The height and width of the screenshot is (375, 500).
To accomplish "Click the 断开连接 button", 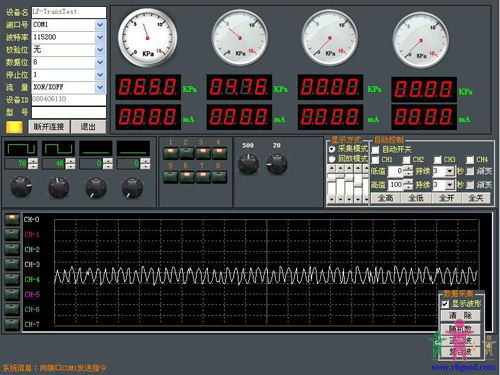I will pyautogui.click(x=49, y=127).
